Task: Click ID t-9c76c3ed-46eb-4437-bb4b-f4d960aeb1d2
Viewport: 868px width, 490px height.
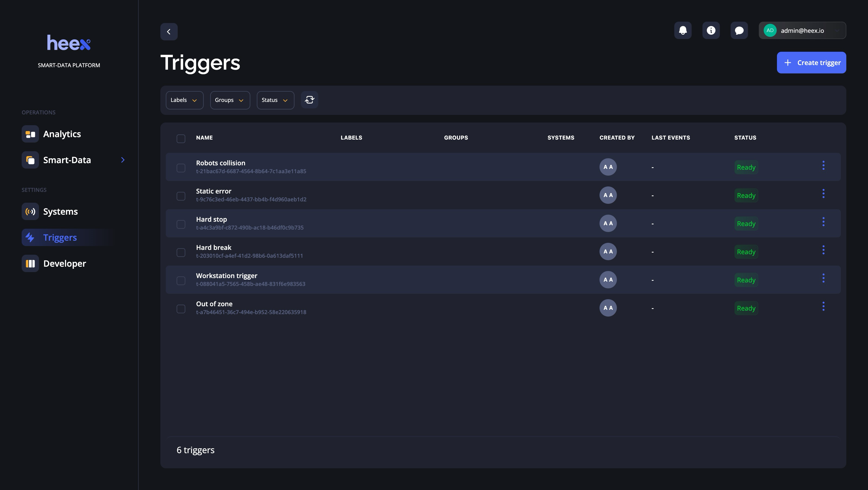Action: click(251, 199)
